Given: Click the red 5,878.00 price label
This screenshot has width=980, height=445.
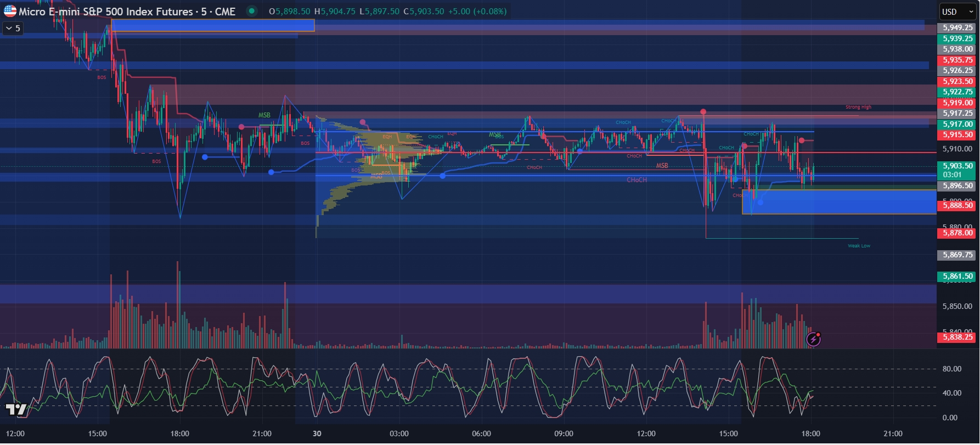Looking at the screenshot, I should [958, 233].
